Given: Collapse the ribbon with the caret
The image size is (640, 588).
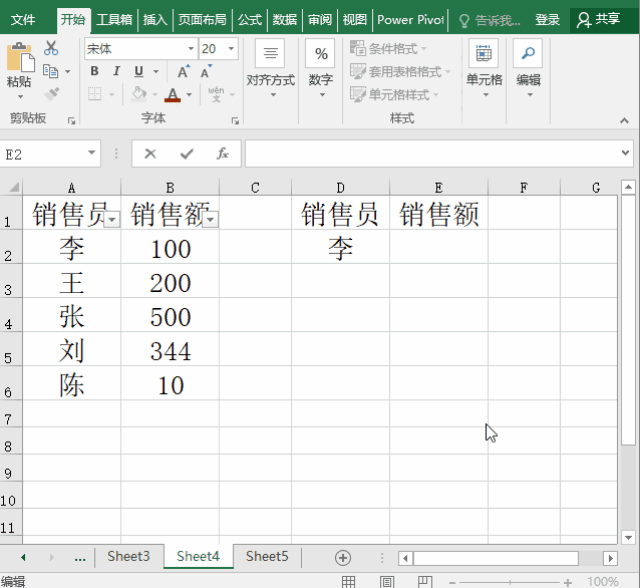Looking at the screenshot, I should (624, 120).
